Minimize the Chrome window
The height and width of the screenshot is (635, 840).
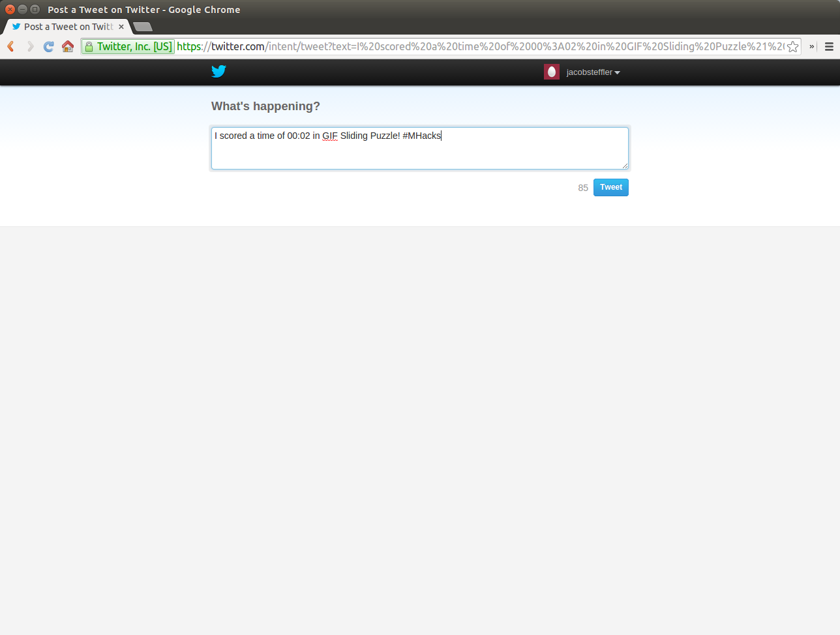tap(22, 9)
